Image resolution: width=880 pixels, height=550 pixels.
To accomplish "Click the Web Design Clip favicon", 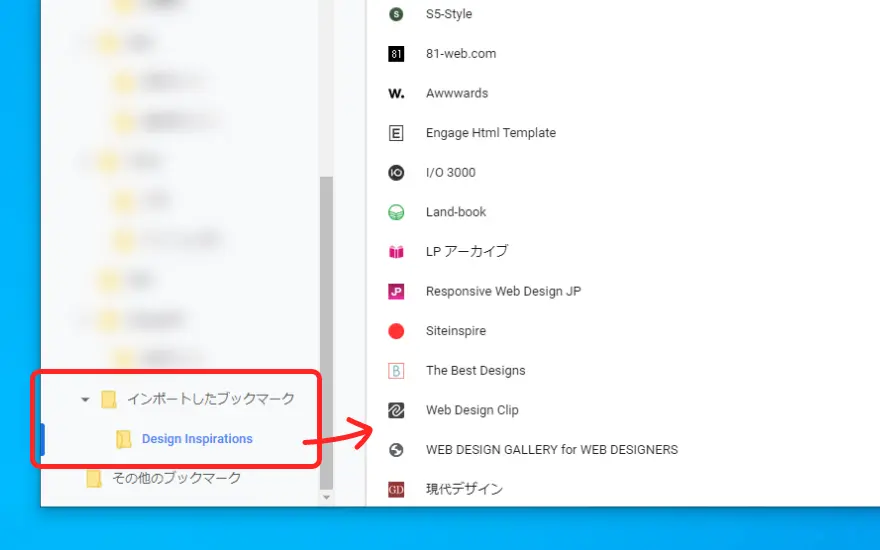I will [x=396, y=410].
